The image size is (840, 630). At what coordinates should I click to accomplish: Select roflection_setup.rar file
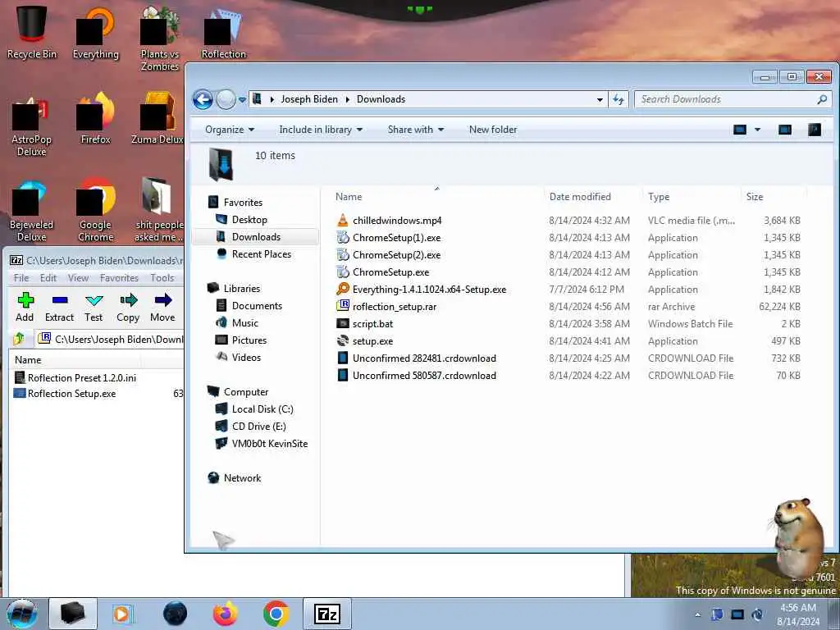tap(395, 307)
